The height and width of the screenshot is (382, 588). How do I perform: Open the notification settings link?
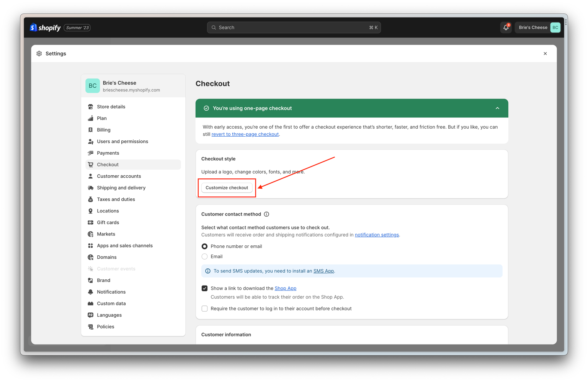[377, 235]
